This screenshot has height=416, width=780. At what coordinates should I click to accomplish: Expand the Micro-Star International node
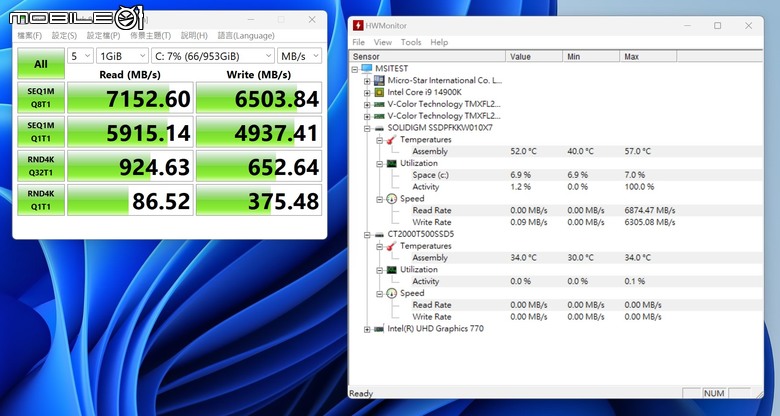[367, 81]
